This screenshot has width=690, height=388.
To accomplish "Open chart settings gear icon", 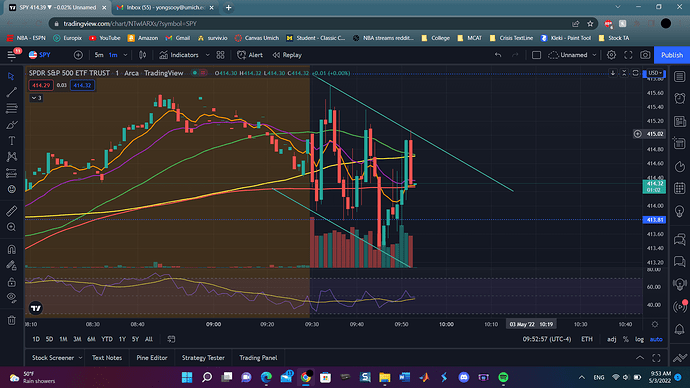I will click(x=611, y=55).
